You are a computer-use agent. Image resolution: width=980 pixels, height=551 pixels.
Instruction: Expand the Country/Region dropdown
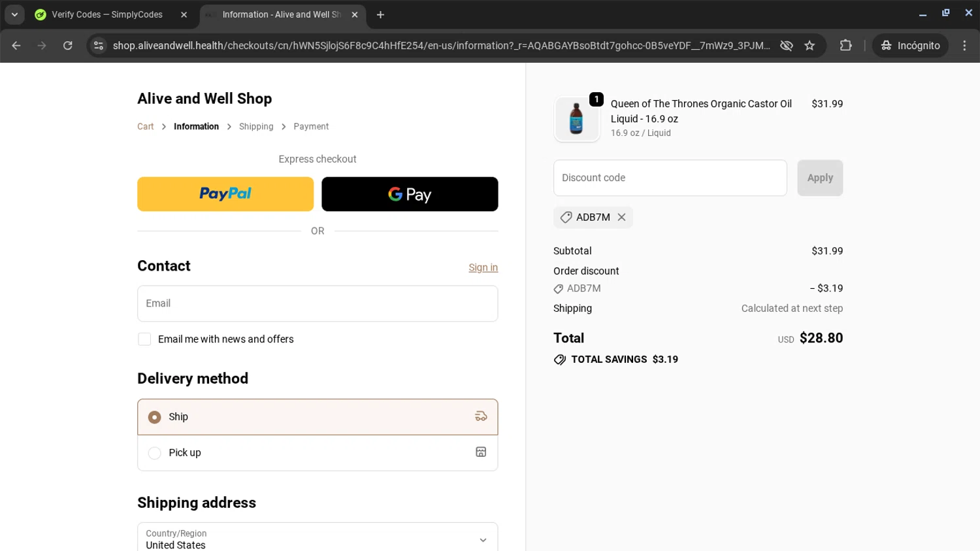318,539
